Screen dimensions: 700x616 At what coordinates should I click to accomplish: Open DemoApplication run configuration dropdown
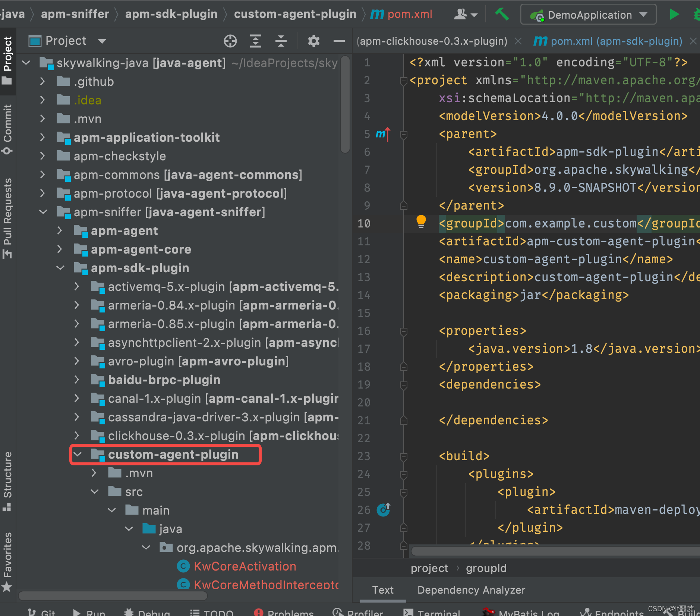(643, 15)
